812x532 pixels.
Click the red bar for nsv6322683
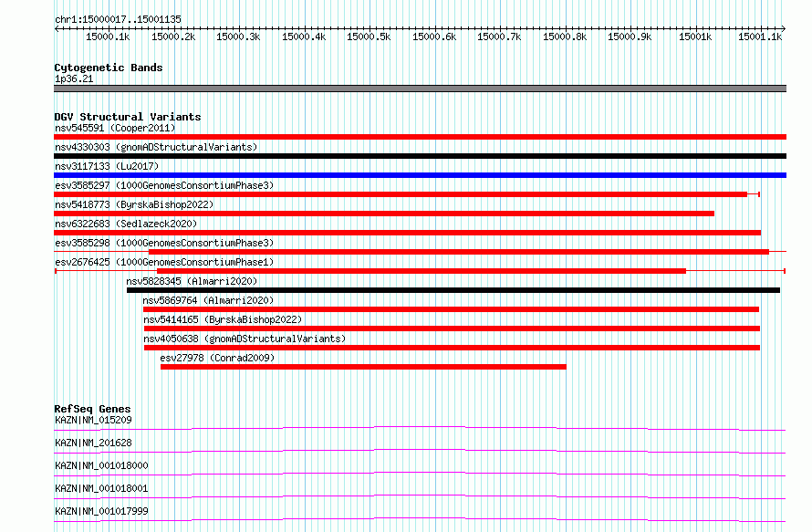[407, 233]
